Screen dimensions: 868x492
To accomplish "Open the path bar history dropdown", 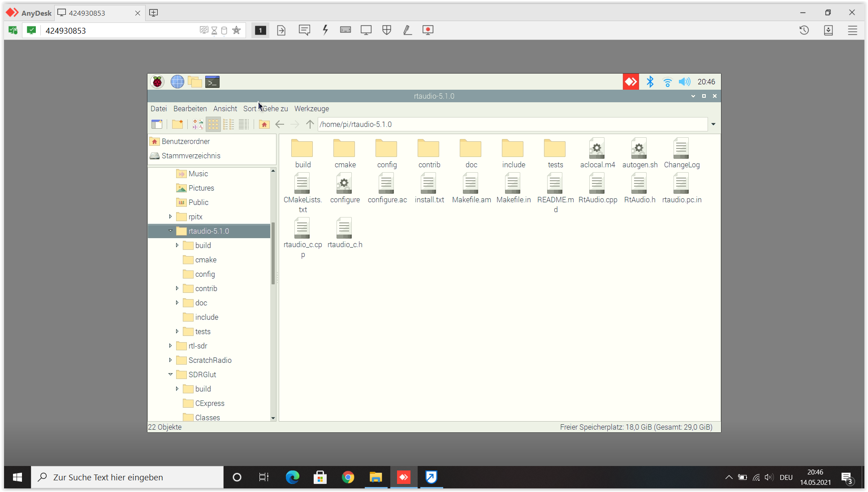I will tap(713, 124).
